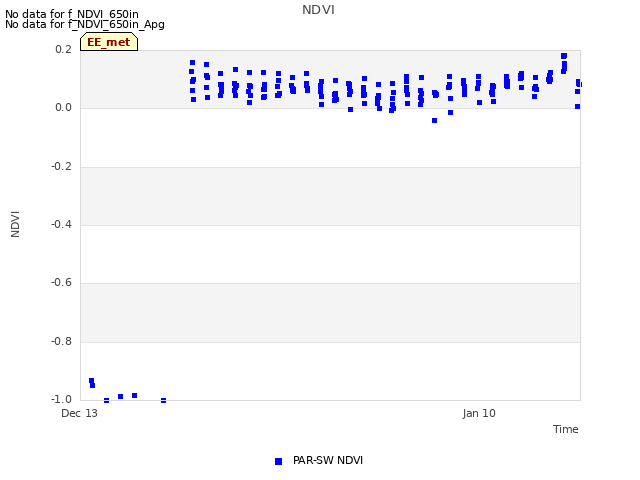Click the Time axis label
The width and height of the screenshot is (640, 480).
566,429
